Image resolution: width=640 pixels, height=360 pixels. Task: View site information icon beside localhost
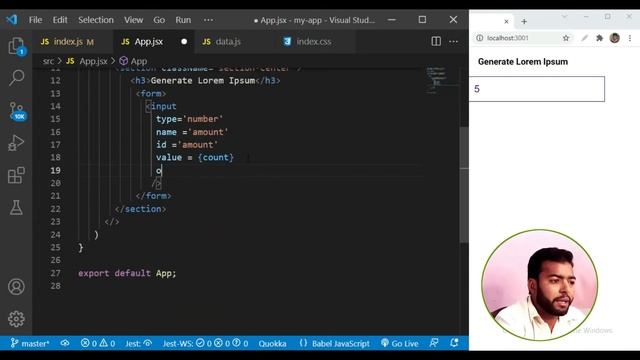(480, 38)
